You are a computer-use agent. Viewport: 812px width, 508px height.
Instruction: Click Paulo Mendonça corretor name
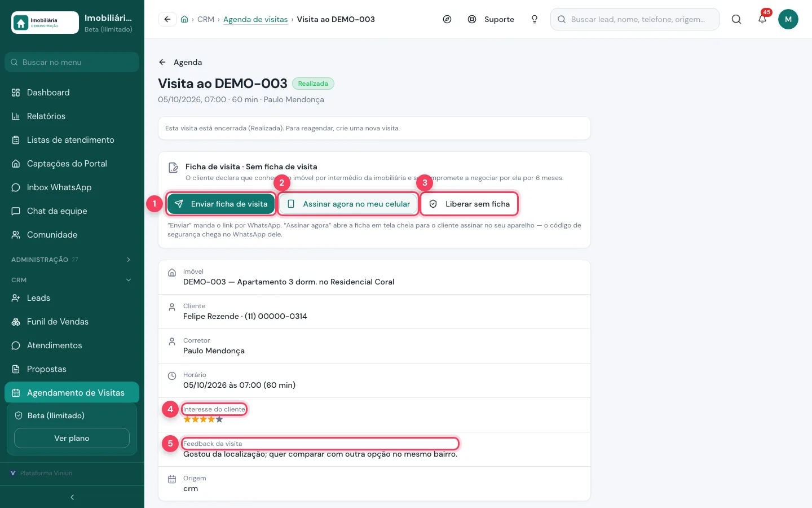214,351
